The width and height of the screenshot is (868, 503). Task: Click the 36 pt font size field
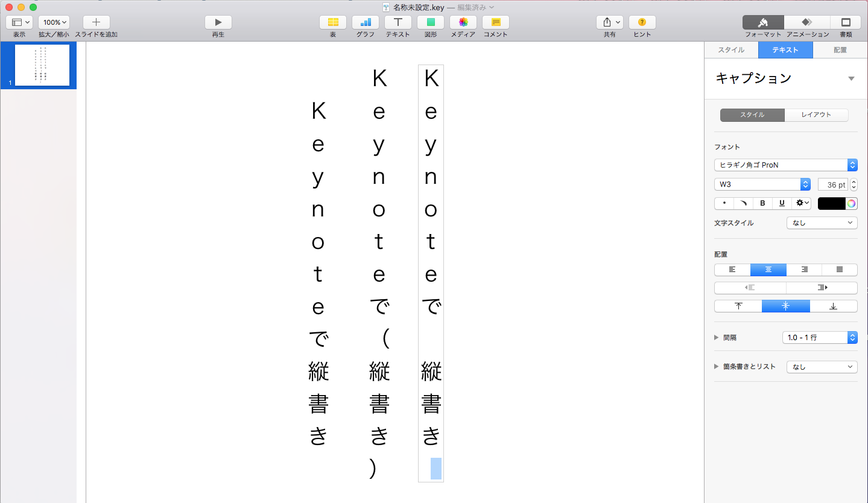(832, 185)
